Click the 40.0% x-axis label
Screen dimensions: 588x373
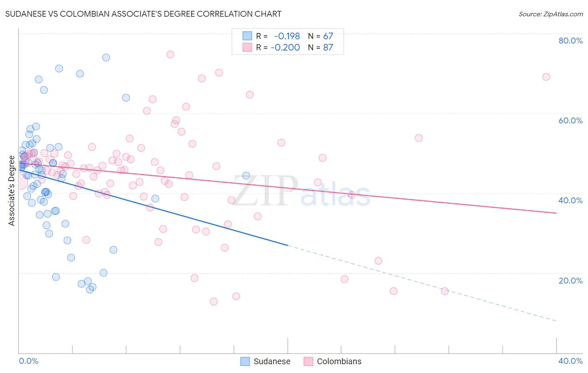tap(570, 361)
